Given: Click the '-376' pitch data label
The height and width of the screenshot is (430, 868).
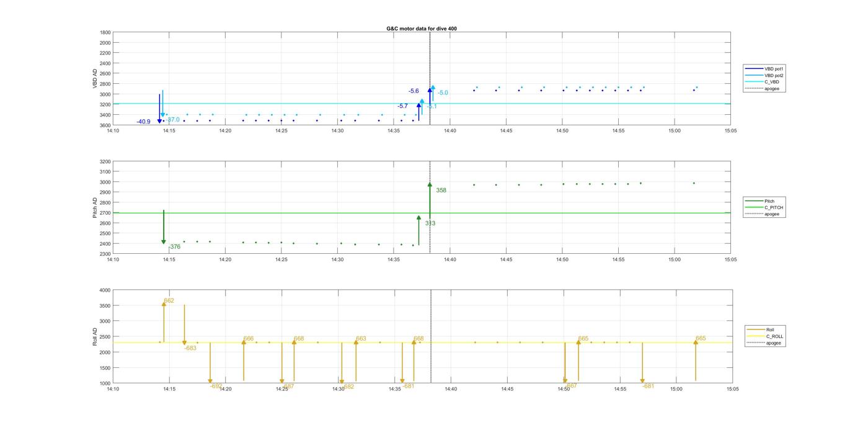Looking at the screenshot, I should tap(174, 247).
